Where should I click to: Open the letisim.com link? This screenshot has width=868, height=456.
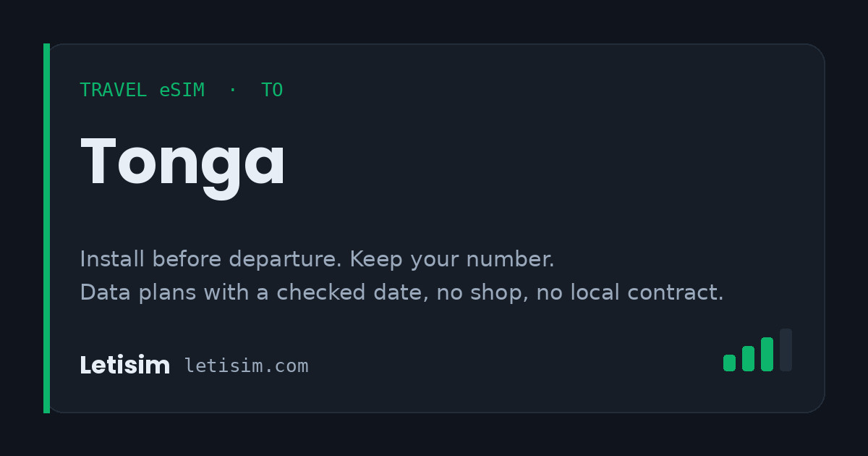click(x=246, y=366)
